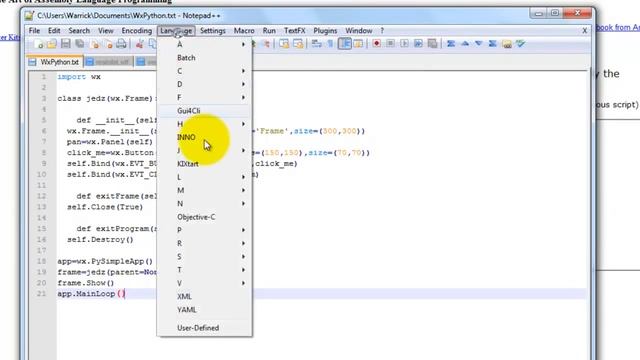Screen dimensions: 640x360
Task: Click the 'import wx' code line
Action: [79, 77]
